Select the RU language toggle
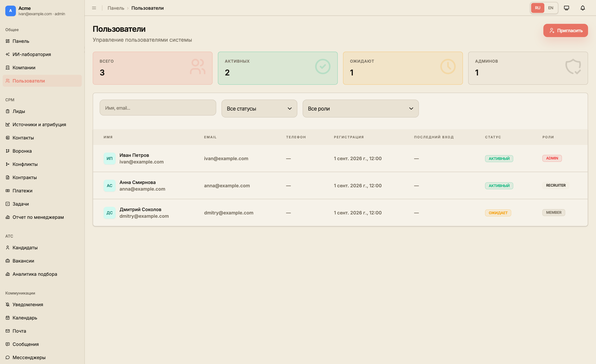 tap(538, 8)
